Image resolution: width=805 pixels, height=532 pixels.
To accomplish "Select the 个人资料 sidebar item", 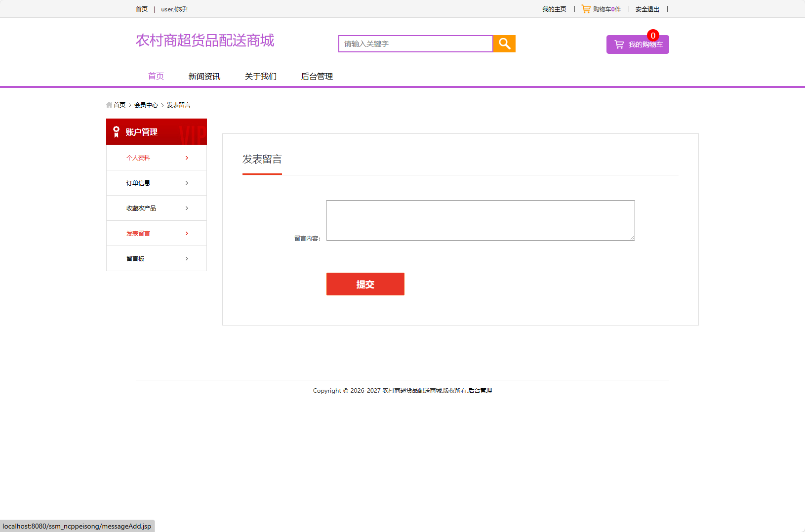I will coord(138,158).
